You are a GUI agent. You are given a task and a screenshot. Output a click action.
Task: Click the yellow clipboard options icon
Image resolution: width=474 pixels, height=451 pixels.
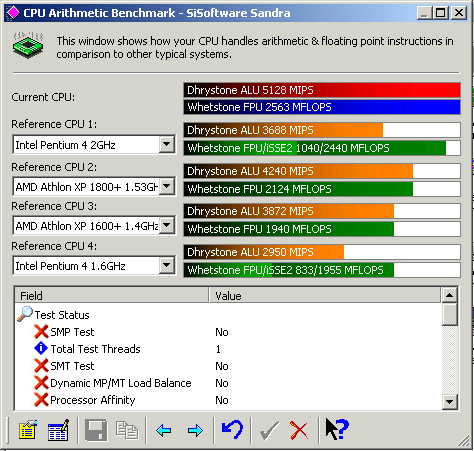point(27,430)
